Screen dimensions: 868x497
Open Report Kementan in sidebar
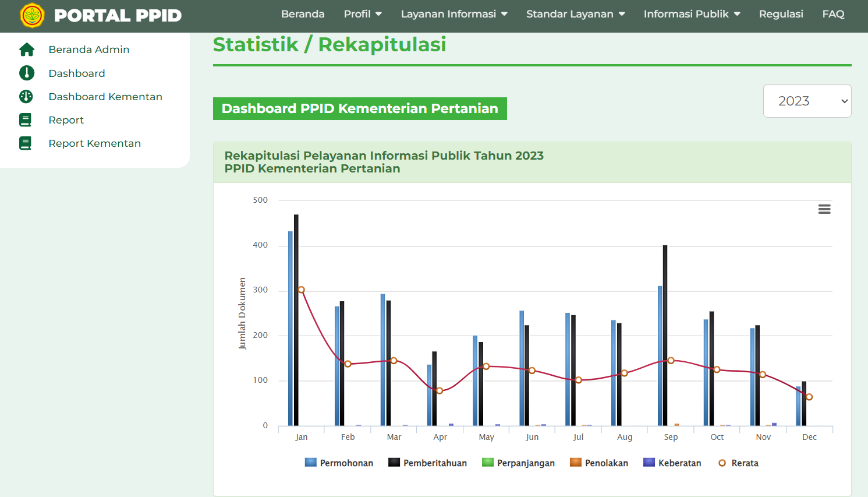95,143
